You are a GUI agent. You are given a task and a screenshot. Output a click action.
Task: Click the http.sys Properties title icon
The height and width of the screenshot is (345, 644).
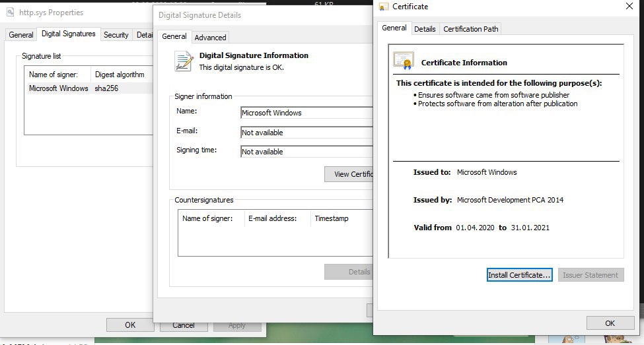pos(11,13)
